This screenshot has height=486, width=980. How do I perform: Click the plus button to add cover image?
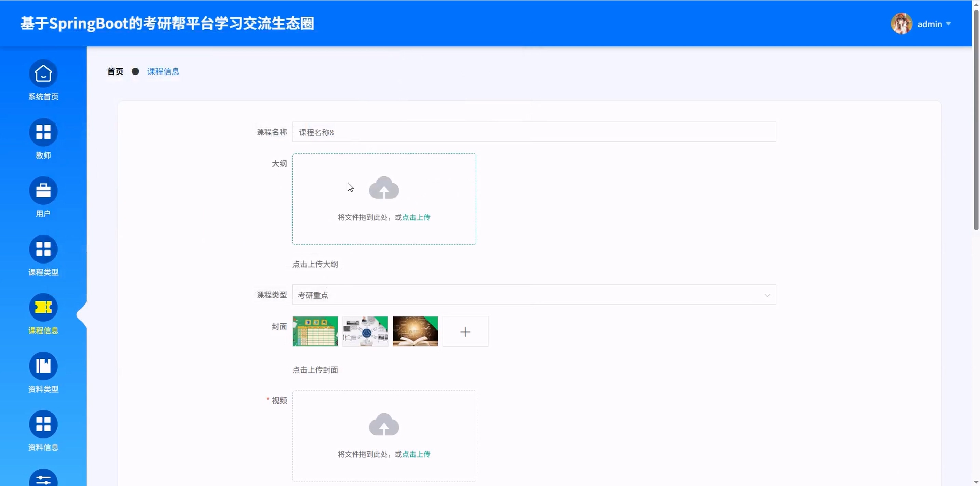click(465, 332)
